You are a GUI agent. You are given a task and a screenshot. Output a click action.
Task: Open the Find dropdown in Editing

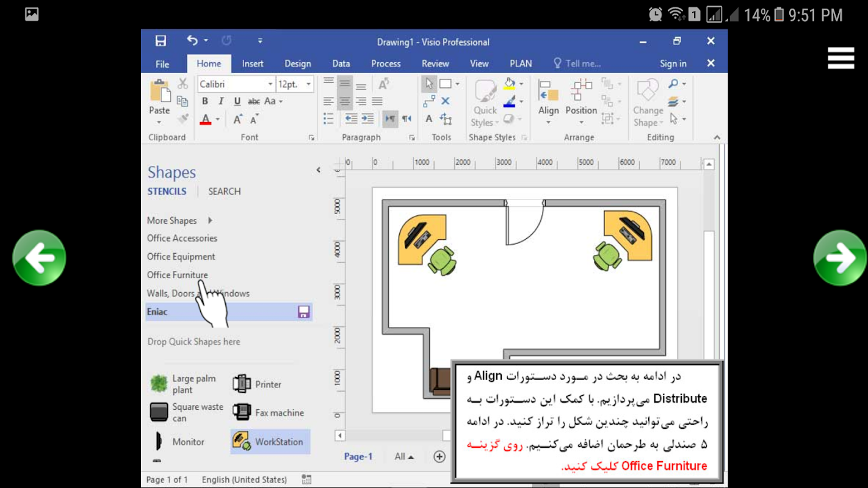[676, 84]
